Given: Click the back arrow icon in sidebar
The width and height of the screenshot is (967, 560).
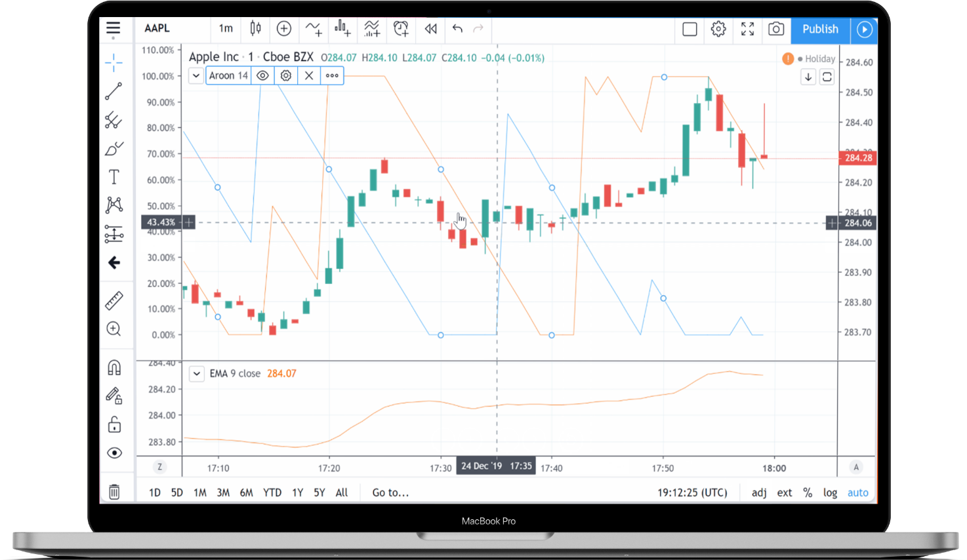Looking at the screenshot, I should (114, 263).
